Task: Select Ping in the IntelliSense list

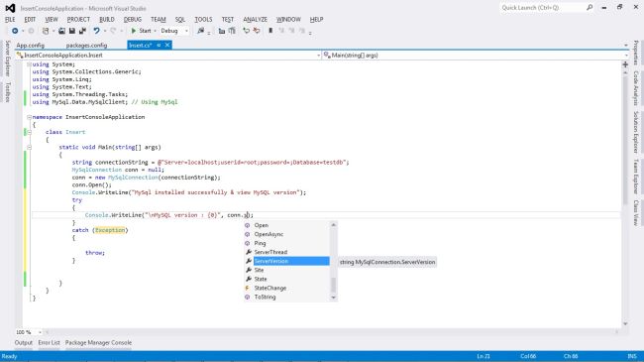Action: click(260, 243)
